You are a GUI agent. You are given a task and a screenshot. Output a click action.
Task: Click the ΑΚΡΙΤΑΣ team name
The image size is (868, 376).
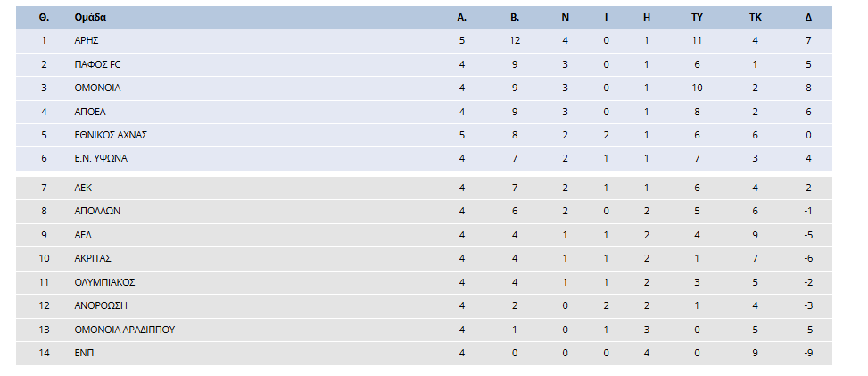click(93, 258)
